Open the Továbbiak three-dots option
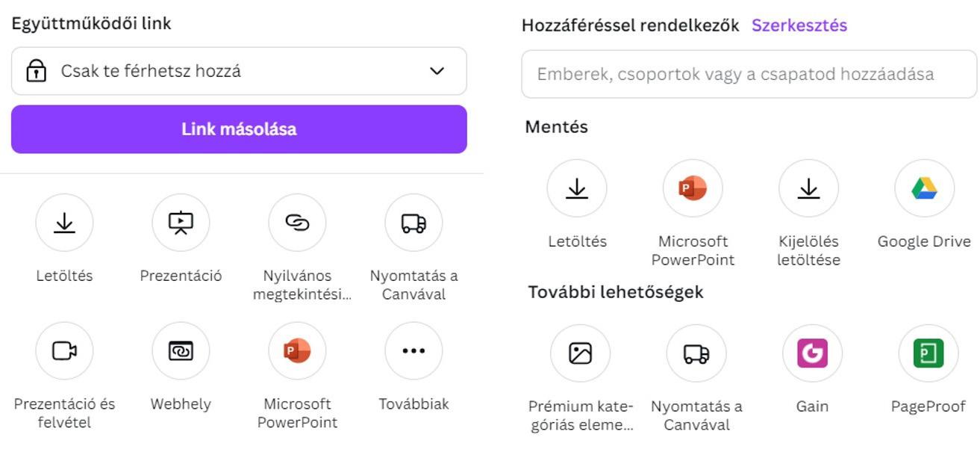The width and height of the screenshot is (980, 452). point(413,350)
